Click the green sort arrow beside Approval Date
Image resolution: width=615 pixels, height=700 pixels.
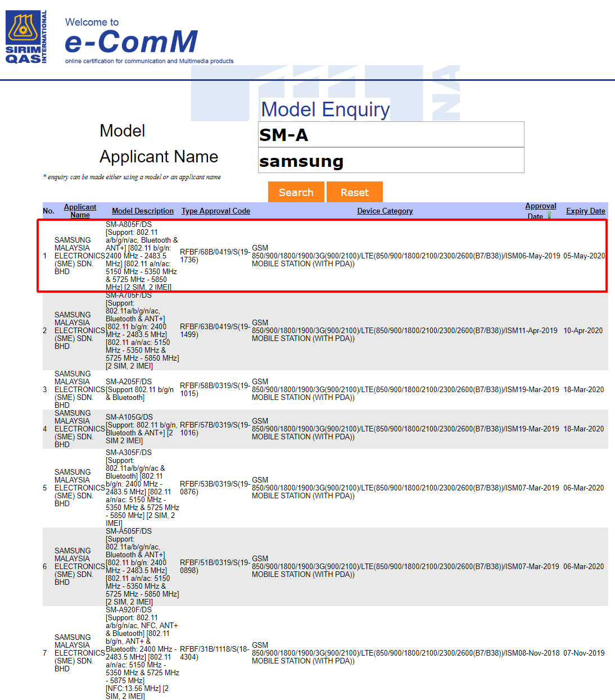[549, 216]
